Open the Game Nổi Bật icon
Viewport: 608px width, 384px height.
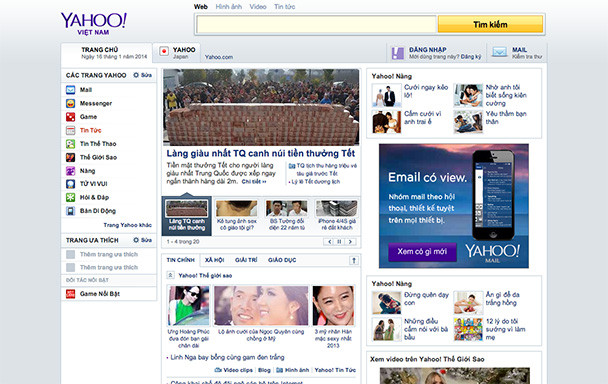click(70, 294)
